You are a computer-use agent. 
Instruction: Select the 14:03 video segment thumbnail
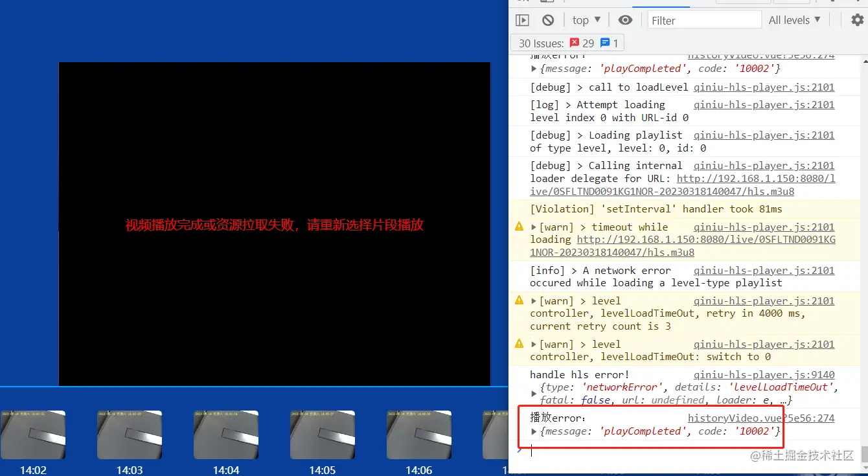coord(130,435)
